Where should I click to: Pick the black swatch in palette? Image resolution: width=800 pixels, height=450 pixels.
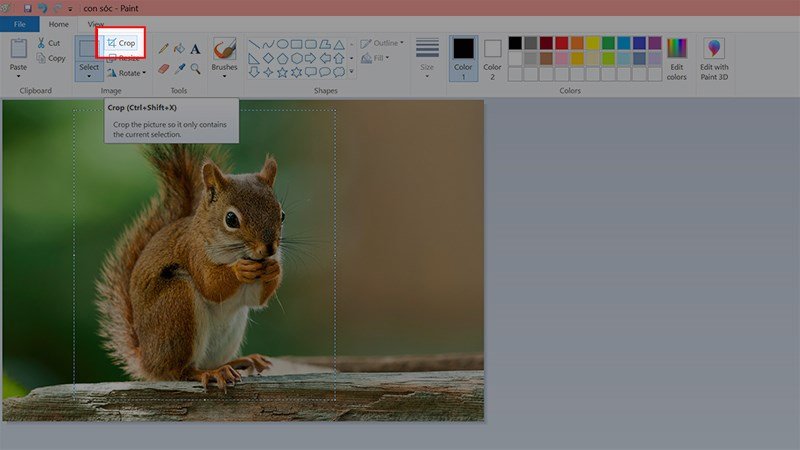pos(515,43)
